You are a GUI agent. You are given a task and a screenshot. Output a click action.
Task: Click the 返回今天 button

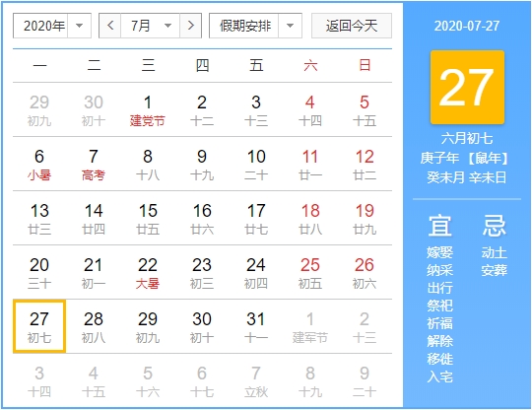(x=352, y=26)
